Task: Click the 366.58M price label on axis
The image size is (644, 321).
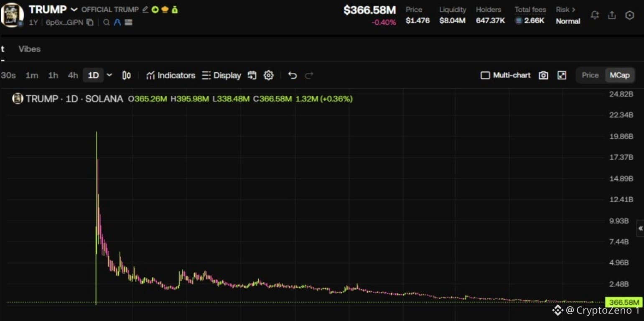Action: click(x=624, y=302)
